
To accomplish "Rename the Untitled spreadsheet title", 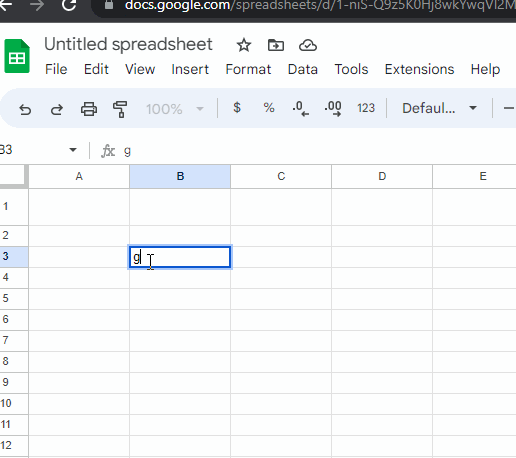I will 128,44.
